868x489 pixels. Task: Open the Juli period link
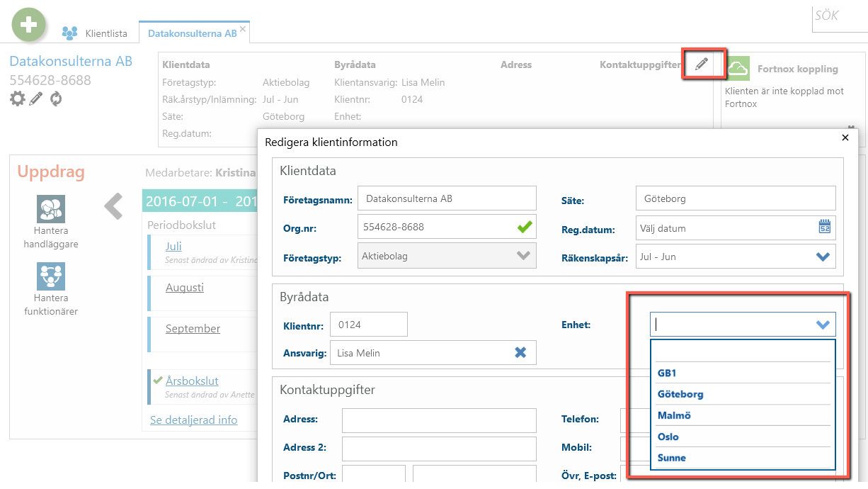click(x=173, y=246)
